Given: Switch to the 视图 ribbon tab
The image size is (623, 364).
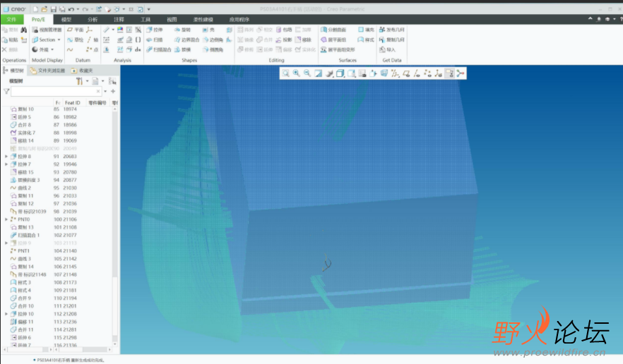Looking at the screenshot, I should [x=172, y=19].
